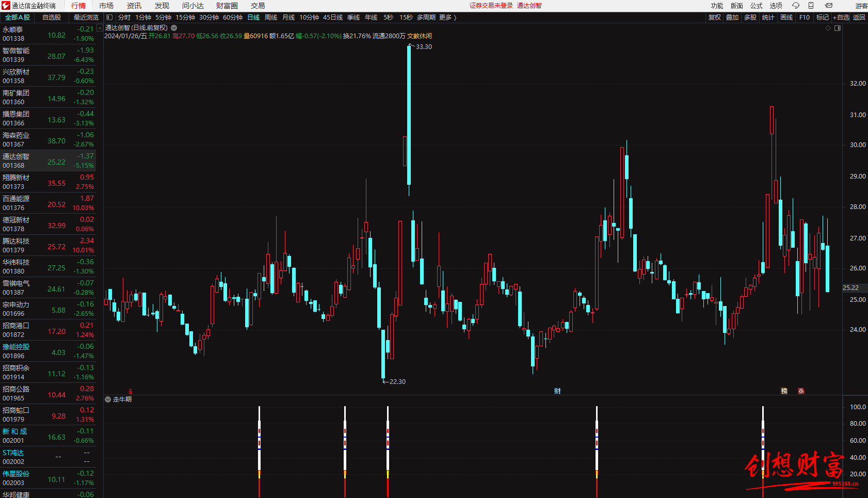Screen dimensions: 868x498
Task: Open the 多周期 period option
Action: pos(426,18)
